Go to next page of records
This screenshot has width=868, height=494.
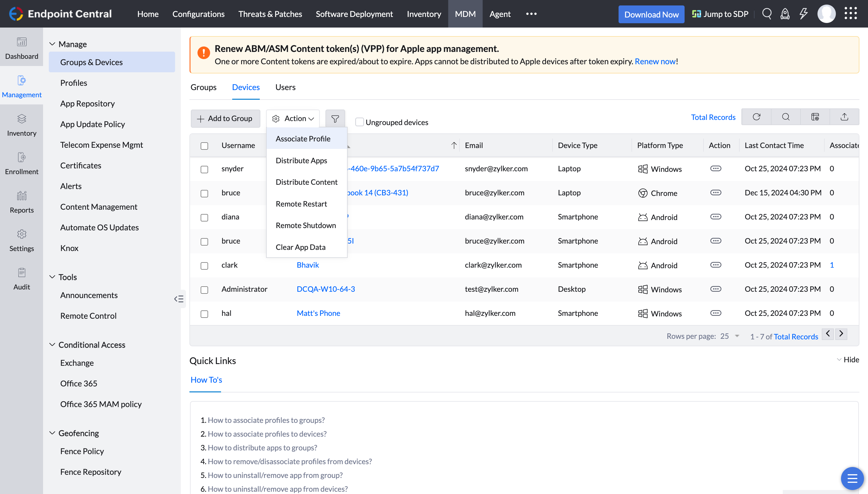[x=841, y=334]
